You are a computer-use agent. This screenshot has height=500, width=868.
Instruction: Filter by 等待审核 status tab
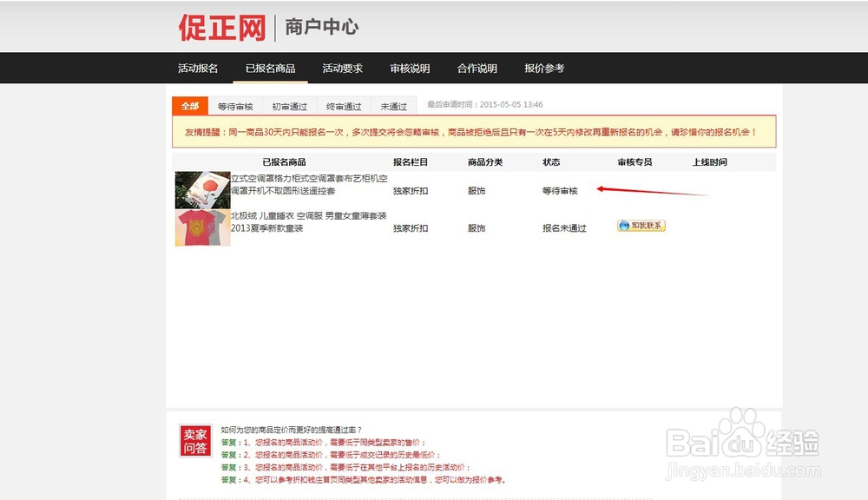click(x=234, y=105)
